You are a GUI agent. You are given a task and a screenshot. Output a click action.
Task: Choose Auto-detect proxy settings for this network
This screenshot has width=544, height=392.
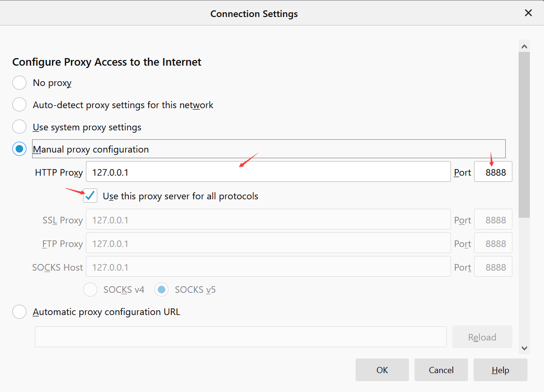pyautogui.click(x=19, y=105)
